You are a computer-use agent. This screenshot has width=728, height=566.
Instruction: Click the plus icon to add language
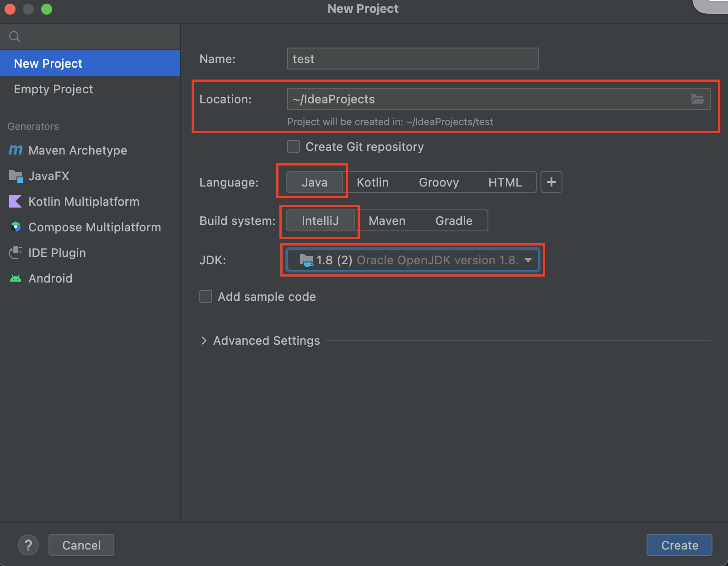pyautogui.click(x=551, y=182)
